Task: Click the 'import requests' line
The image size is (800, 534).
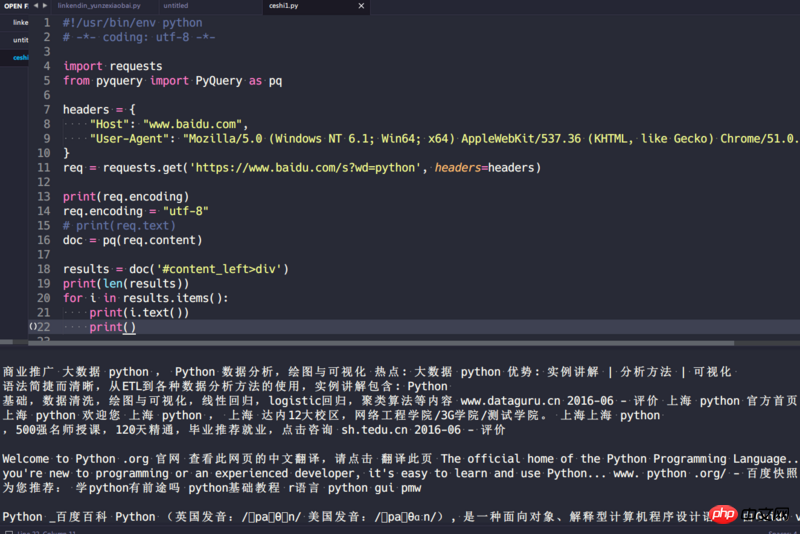Action: click(x=113, y=66)
